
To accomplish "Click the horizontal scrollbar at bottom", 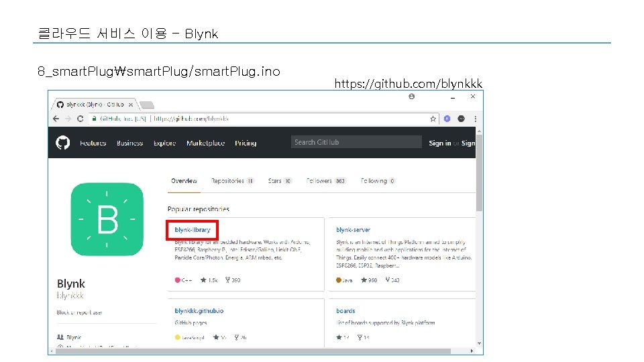I will [252, 351].
